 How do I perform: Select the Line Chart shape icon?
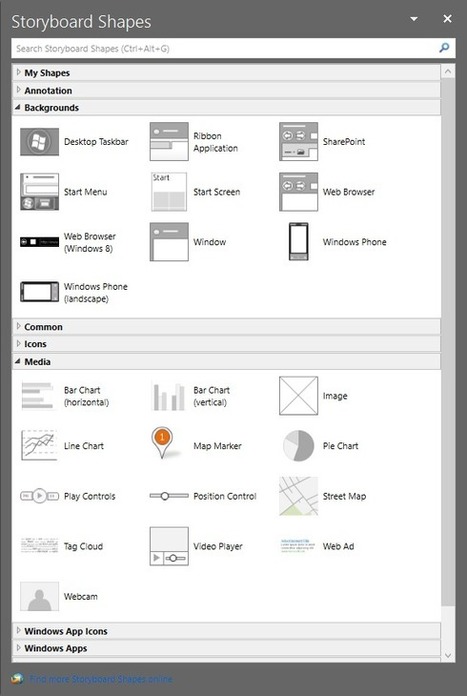[40, 445]
